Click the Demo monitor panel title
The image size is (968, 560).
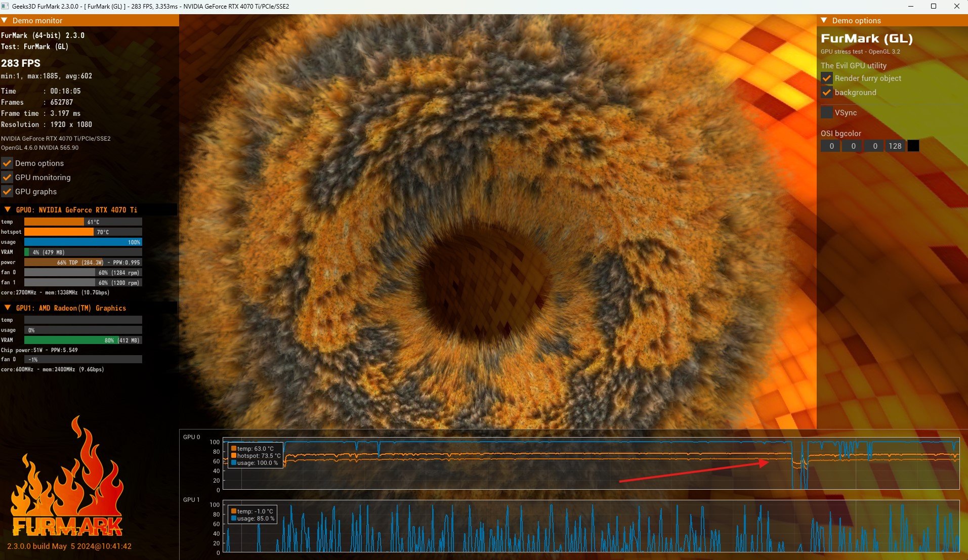coord(37,21)
